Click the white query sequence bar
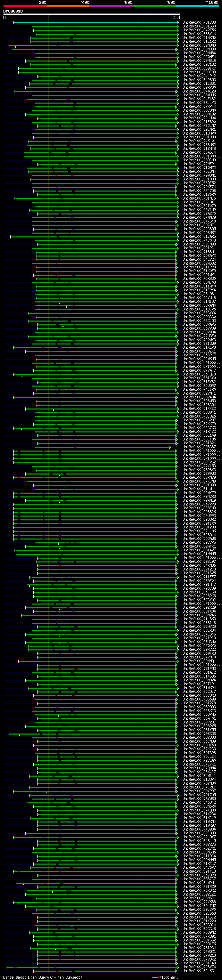The image size is (222, 980). pos(92,14)
